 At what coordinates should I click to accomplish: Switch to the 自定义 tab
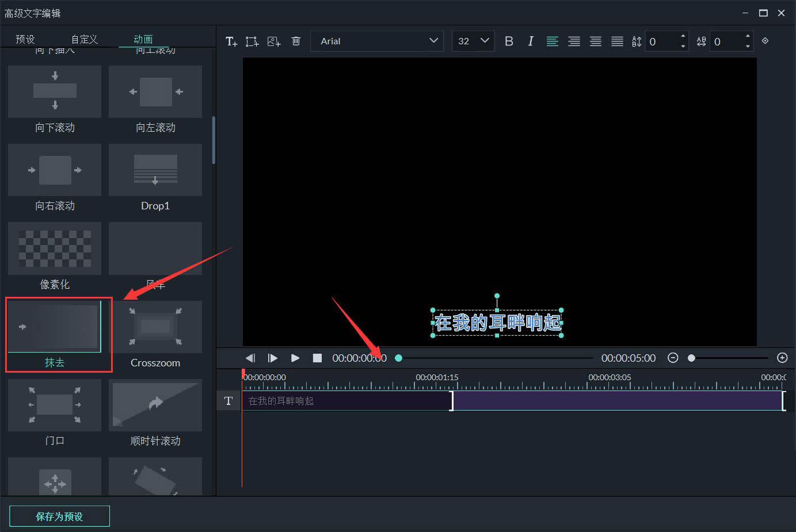coord(83,39)
